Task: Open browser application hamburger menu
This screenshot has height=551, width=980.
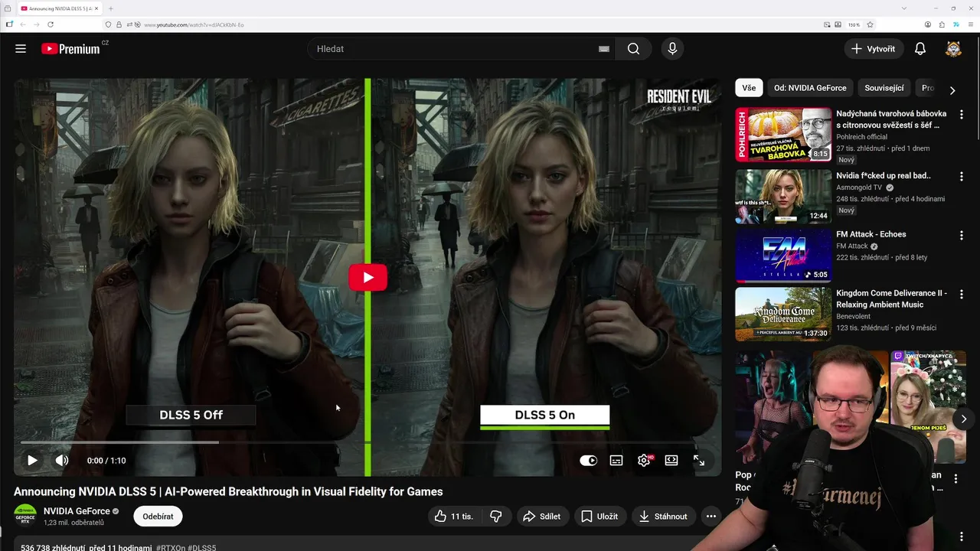Action: tap(969, 24)
